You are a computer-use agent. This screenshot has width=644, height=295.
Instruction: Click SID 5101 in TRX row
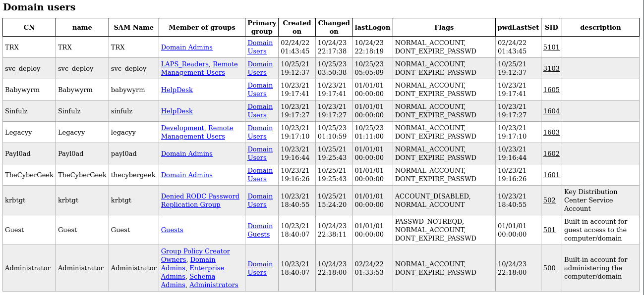[551, 48]
